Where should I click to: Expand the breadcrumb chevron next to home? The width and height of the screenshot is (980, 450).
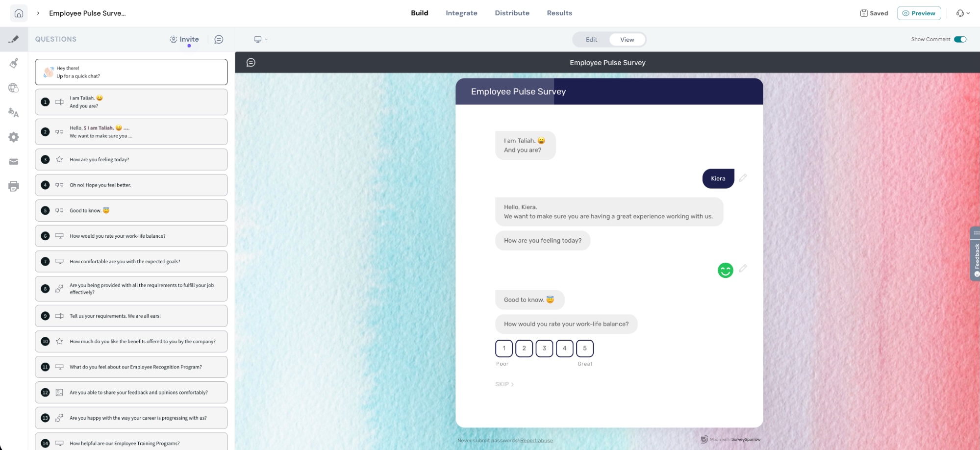tap(38, 13)
